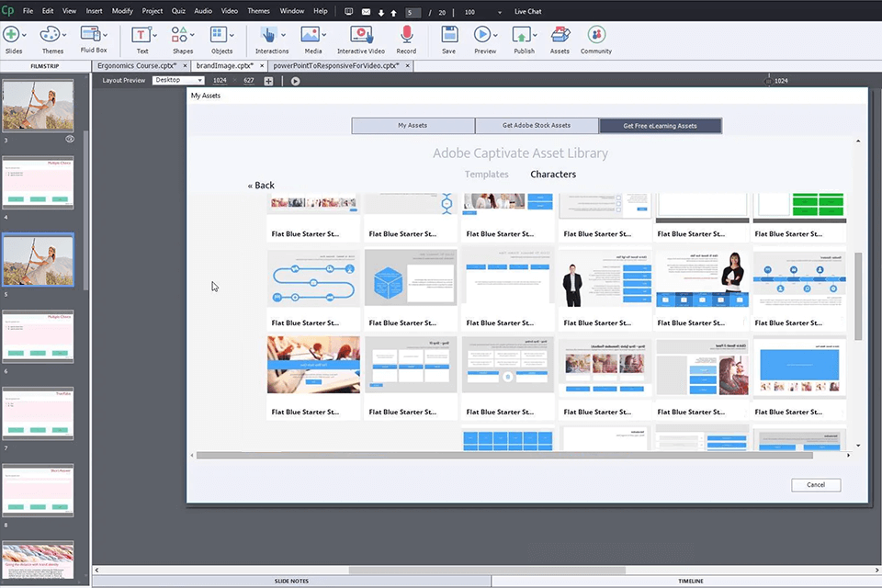Close the brandImage.cptx tab
This screenshot has height=588, width=882.
[x=262, y=66]
